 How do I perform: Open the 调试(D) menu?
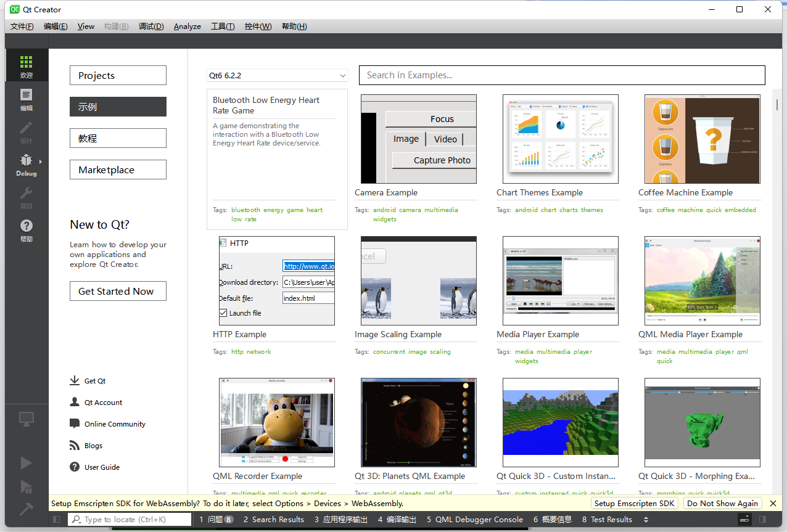coord(151,27)
